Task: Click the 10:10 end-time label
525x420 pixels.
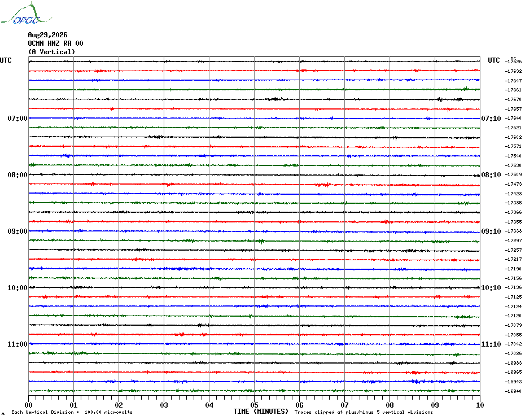Action: pyautogui.click(x=491, y=288)
